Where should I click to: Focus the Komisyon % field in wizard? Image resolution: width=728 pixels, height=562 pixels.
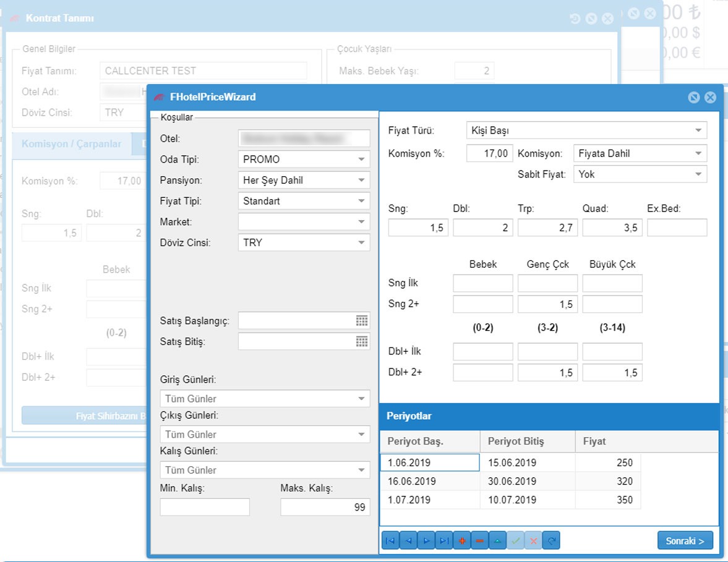tap(489, 153)
